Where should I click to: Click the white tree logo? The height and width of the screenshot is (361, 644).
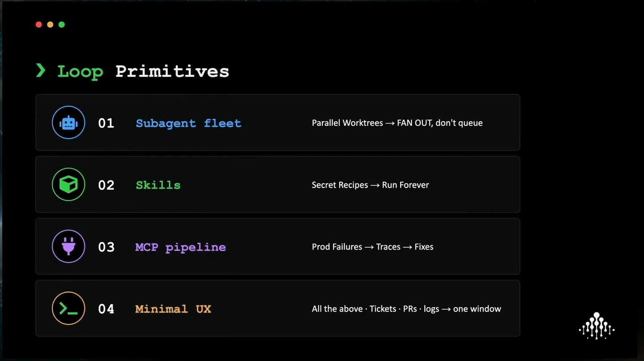[x=597, y=326]
